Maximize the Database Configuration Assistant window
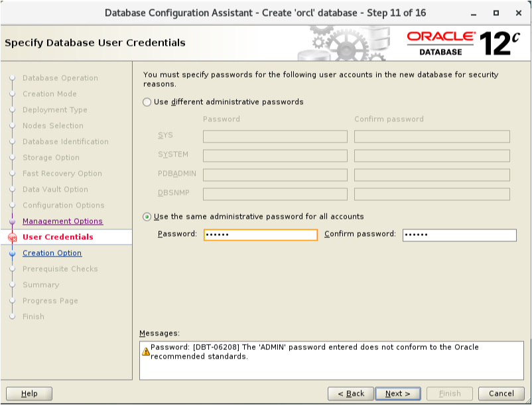The image size is (532, 405). tap(496, 13)
